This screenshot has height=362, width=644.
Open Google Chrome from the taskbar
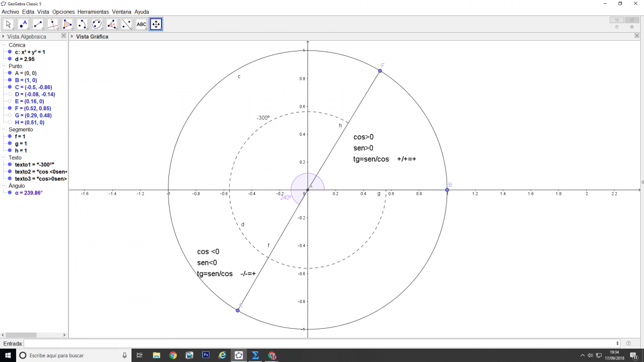pyautogui.click(x=173, y=355)
